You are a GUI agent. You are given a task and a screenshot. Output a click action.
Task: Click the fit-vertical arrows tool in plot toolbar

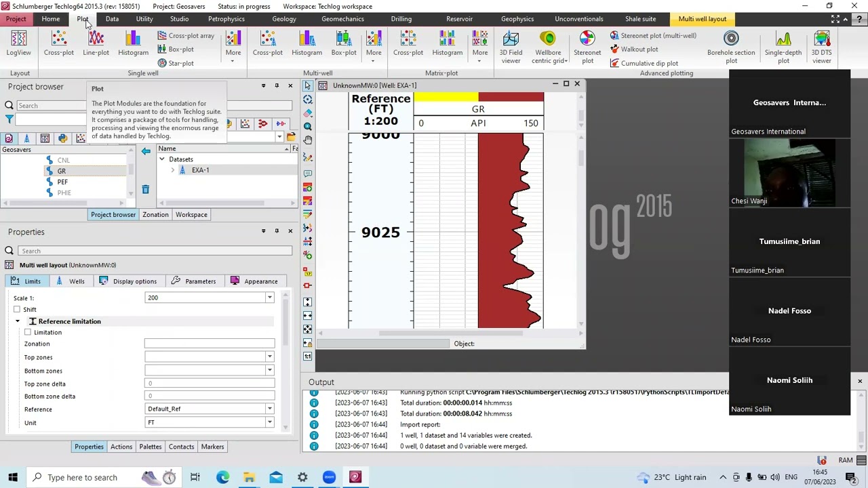308,302
